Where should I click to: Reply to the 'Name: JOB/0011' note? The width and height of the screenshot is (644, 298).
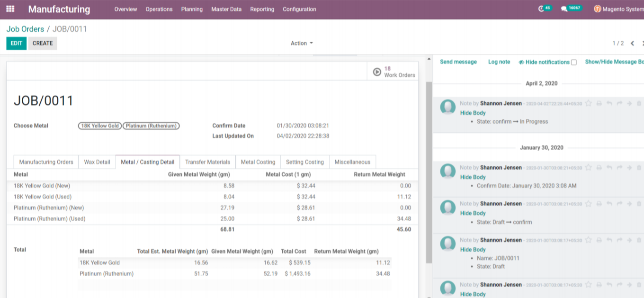coord(609,240)
